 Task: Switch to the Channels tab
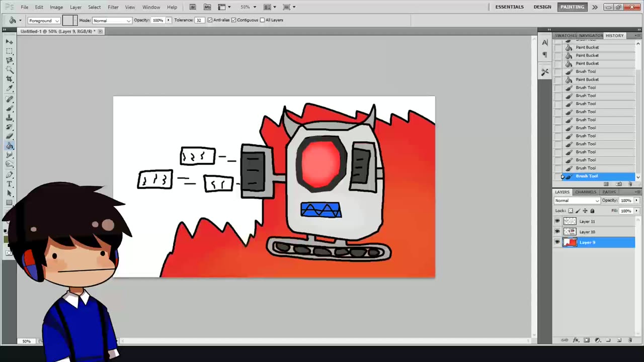(x=586, y=192)
